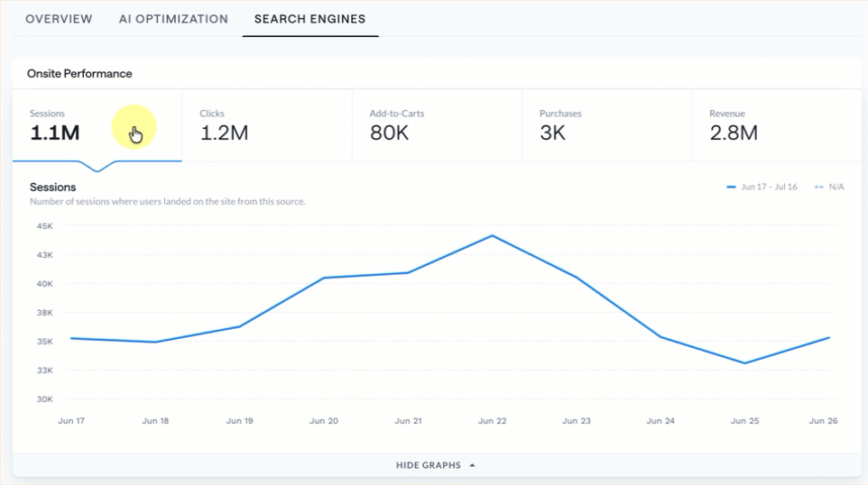Click the Hide Graphs arrow icon
The width and height of the screenshot is (868, 485).
coord(472,466)
